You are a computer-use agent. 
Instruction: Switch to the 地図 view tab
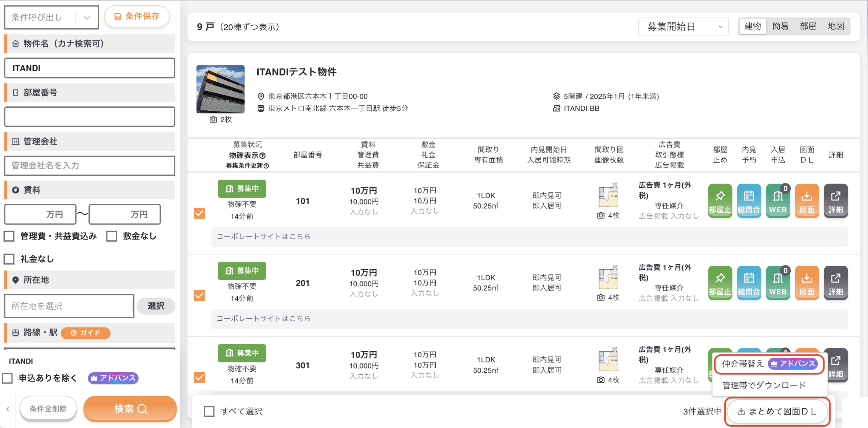(836, 26)
